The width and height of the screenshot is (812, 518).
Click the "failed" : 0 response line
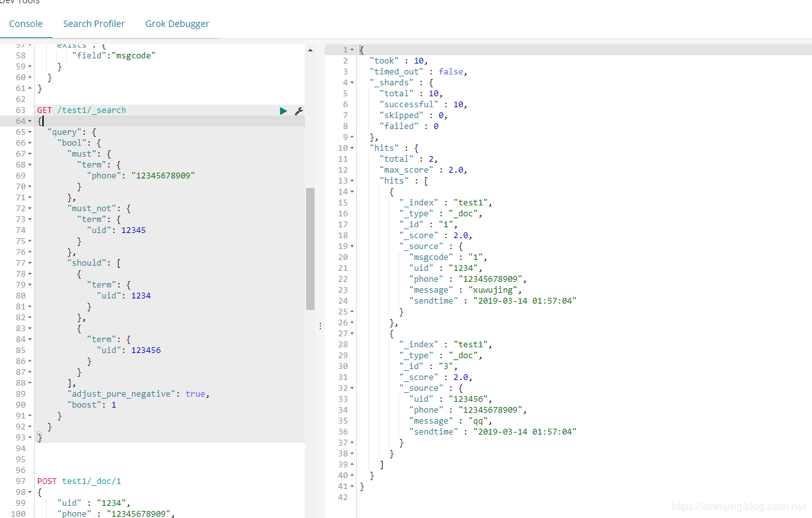[409, 126]
